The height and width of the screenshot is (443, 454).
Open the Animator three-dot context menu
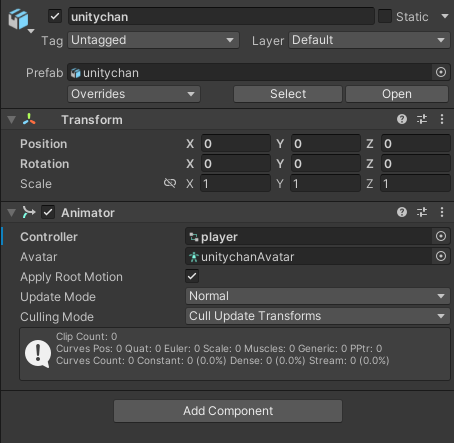coord(442,212)
